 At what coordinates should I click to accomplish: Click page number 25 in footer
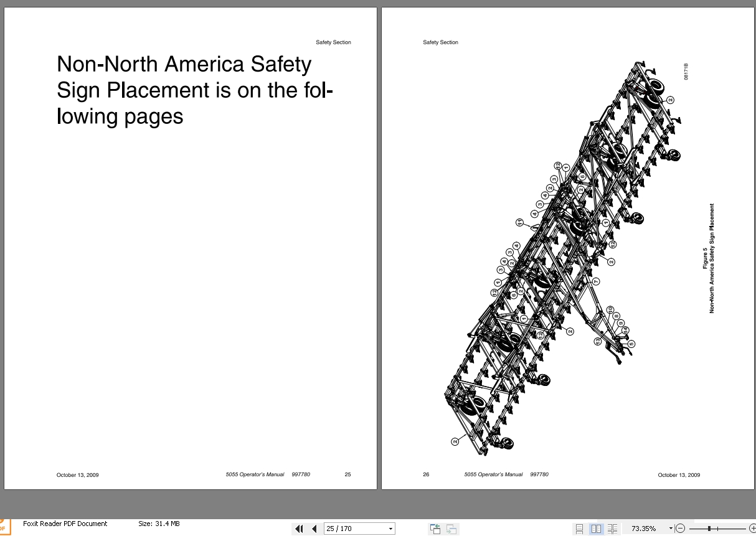pyautogui.click(x=347, y=474)
